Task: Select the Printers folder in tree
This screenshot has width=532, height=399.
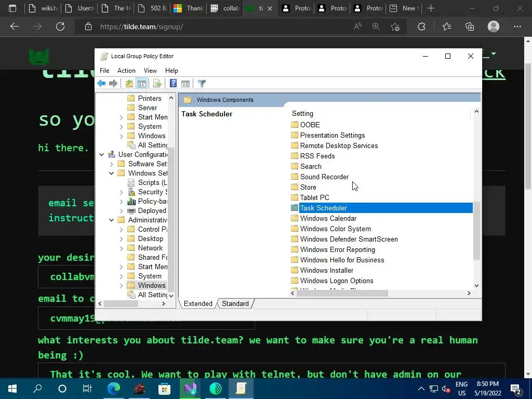Action: pyautogui.click(x=149, y=98)
